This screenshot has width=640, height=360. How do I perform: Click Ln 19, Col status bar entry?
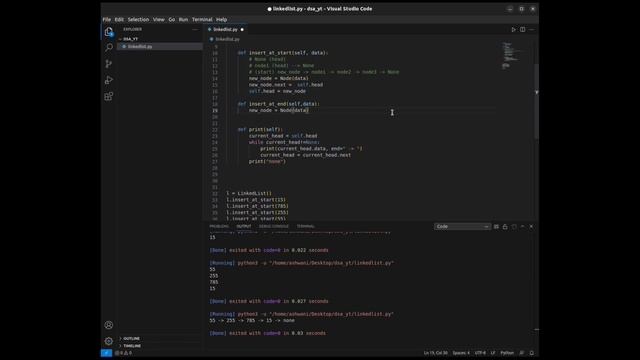(x=436, y=353)
